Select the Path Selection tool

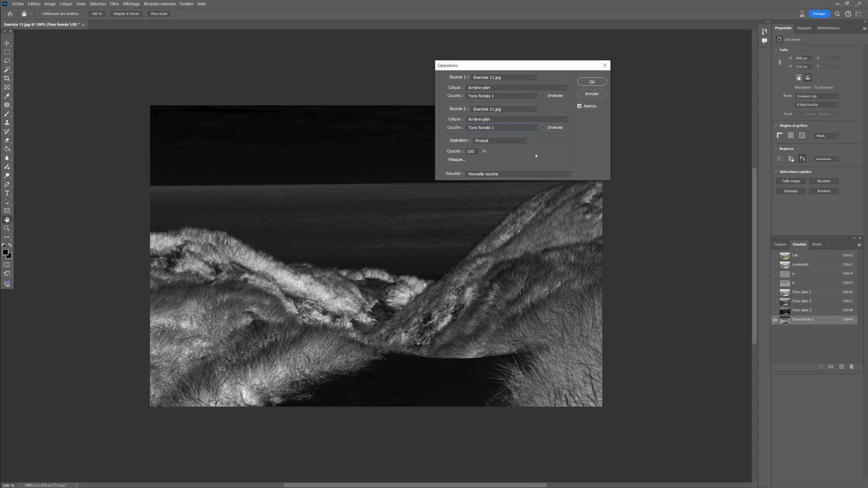tap(7, 202)
